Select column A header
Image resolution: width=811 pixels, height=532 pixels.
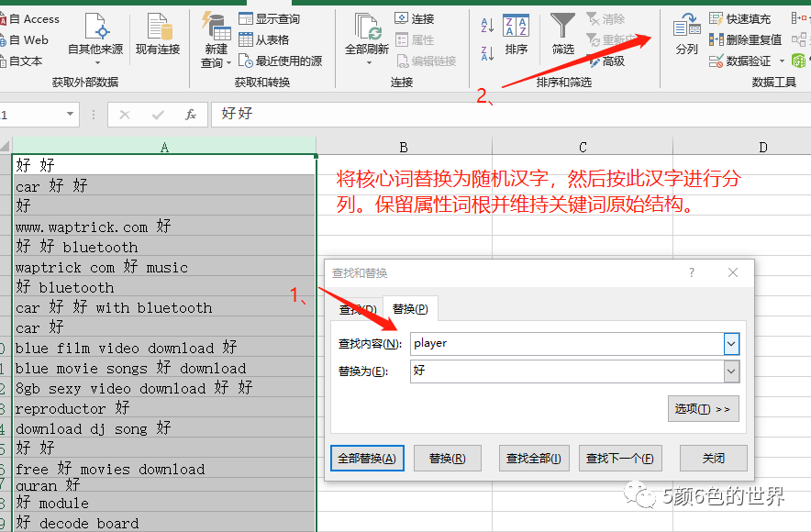(164, 146)
